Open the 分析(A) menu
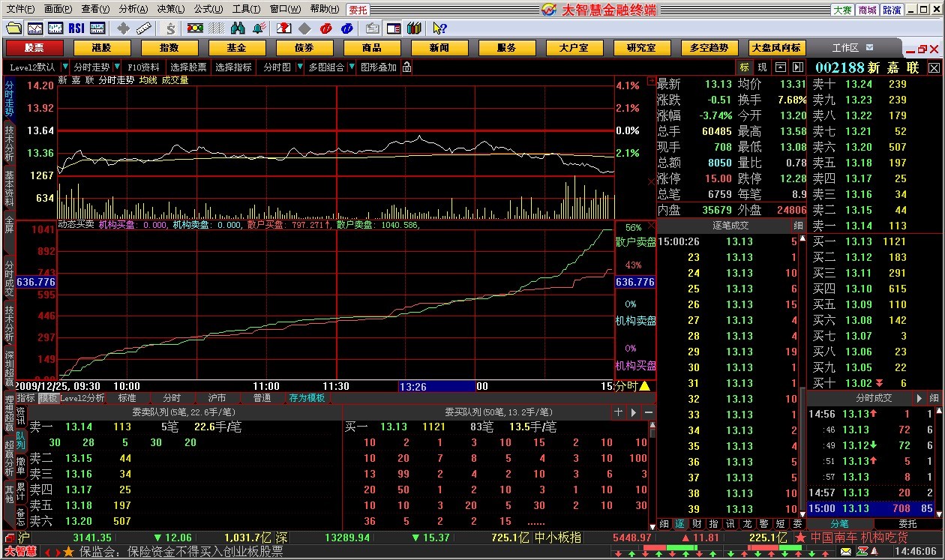Viewport: 945px width, 560px height. click(x=133, y=9)
